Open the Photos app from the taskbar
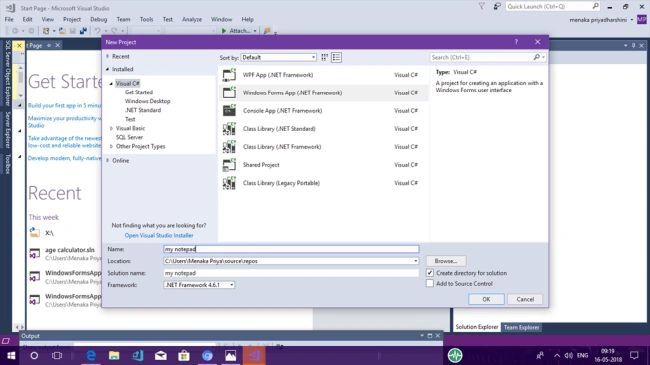 tap(230, 355)
